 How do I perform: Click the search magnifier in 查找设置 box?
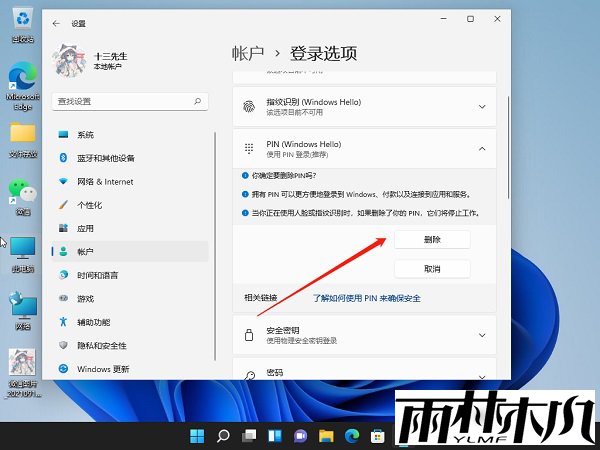197,101
